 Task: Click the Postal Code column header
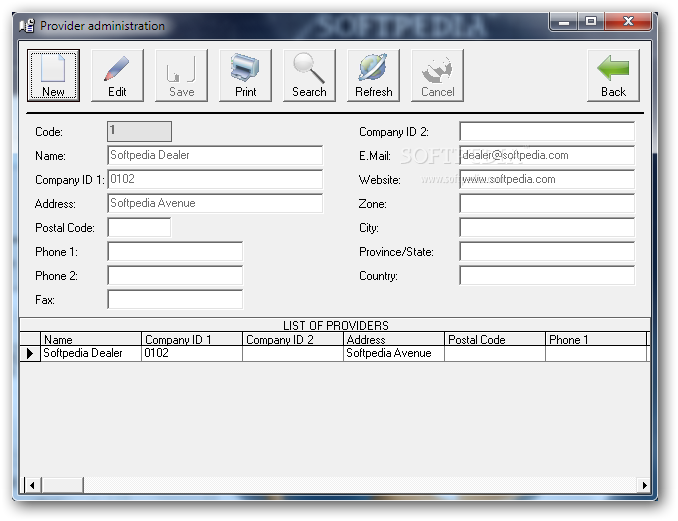[495, 339]
